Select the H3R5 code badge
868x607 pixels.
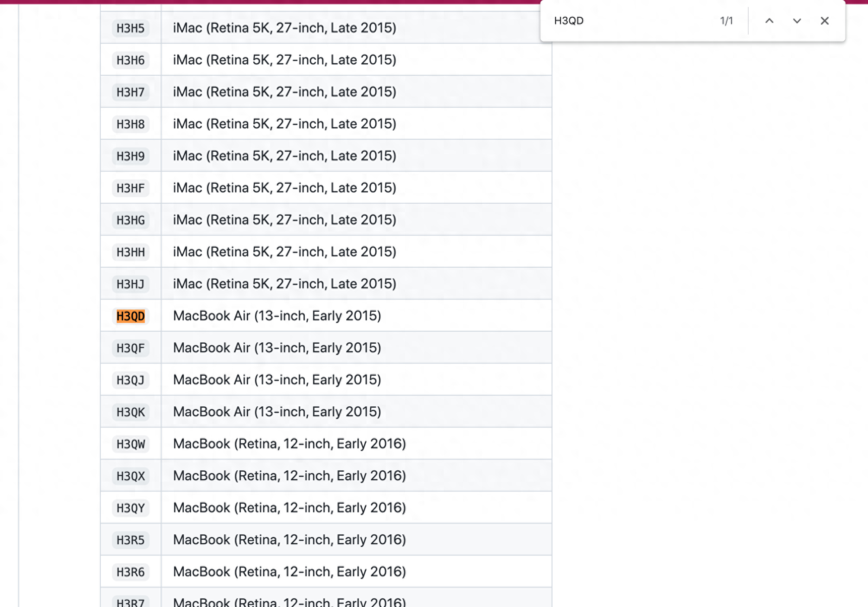pyautogui.click(x=131, y=540)
